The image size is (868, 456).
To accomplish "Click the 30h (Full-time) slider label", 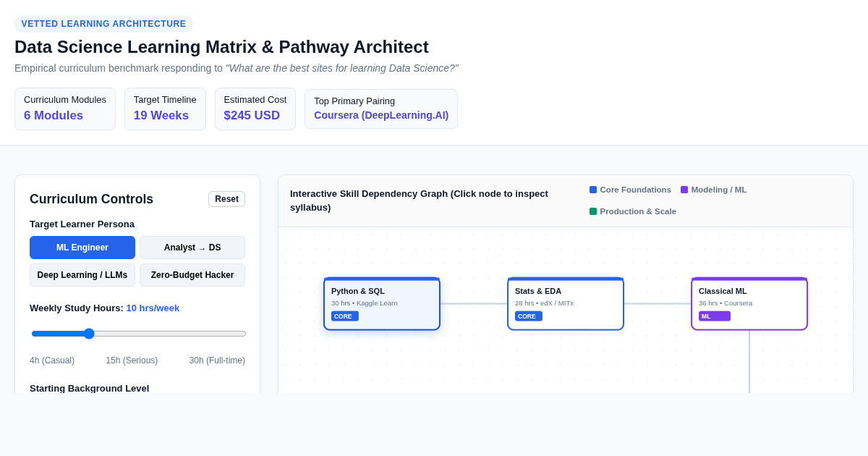I will click(217, 360).
